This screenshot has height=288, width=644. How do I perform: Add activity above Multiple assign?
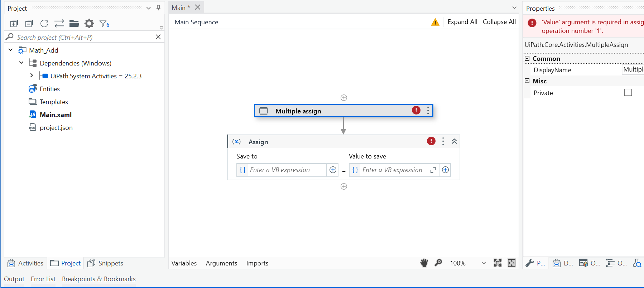[x=344, y=98]
